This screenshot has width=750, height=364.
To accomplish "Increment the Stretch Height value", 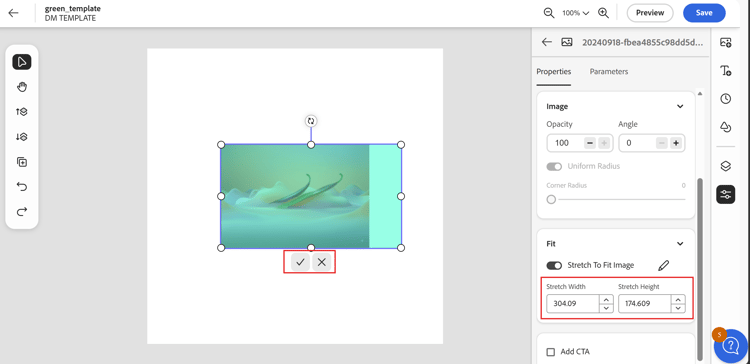I will 678,299.
